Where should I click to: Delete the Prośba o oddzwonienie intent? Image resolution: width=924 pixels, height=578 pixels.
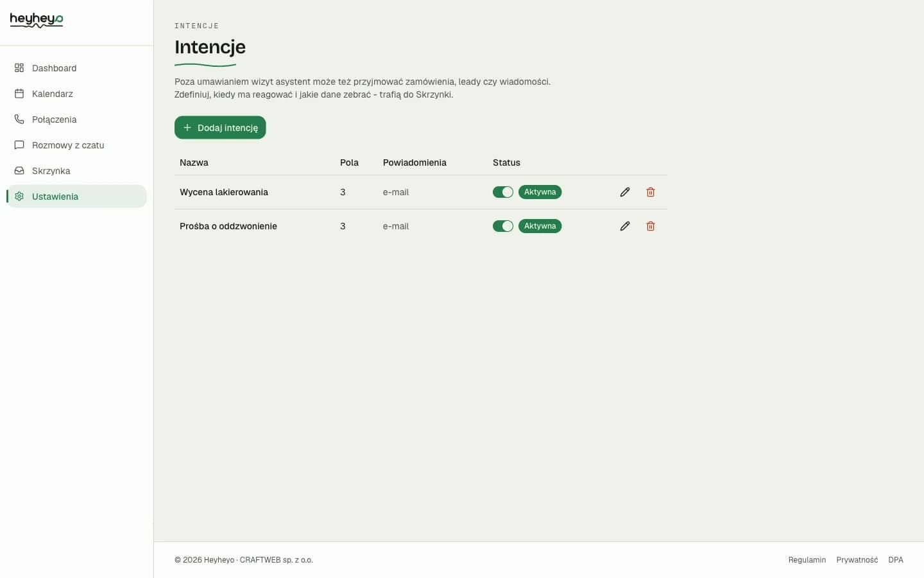click(x=651, y=226)
